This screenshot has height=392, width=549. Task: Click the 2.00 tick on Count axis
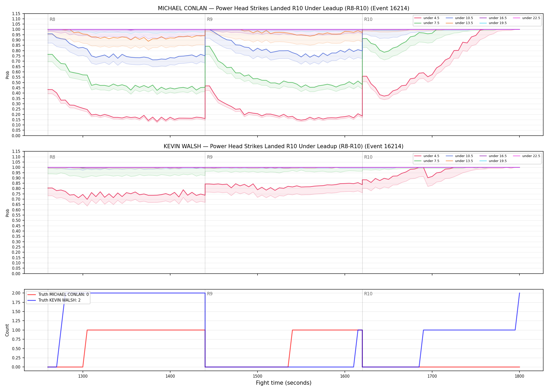tap(16, 293)
